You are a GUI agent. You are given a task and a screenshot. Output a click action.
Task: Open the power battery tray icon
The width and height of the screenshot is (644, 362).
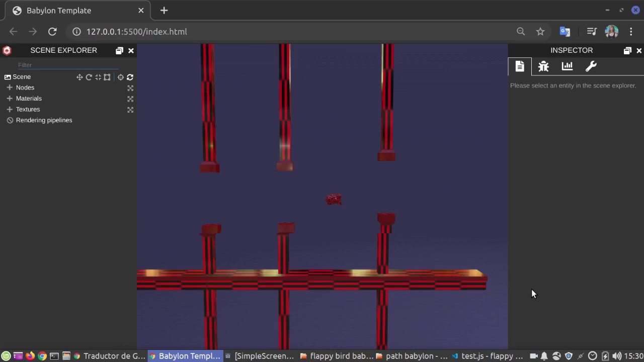point(605,356)
